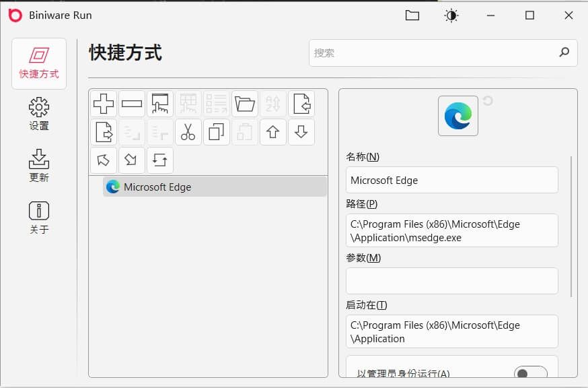Click the empty 参数 parameters field
This screenshot has height=388, width=588.
click(452, 281)
